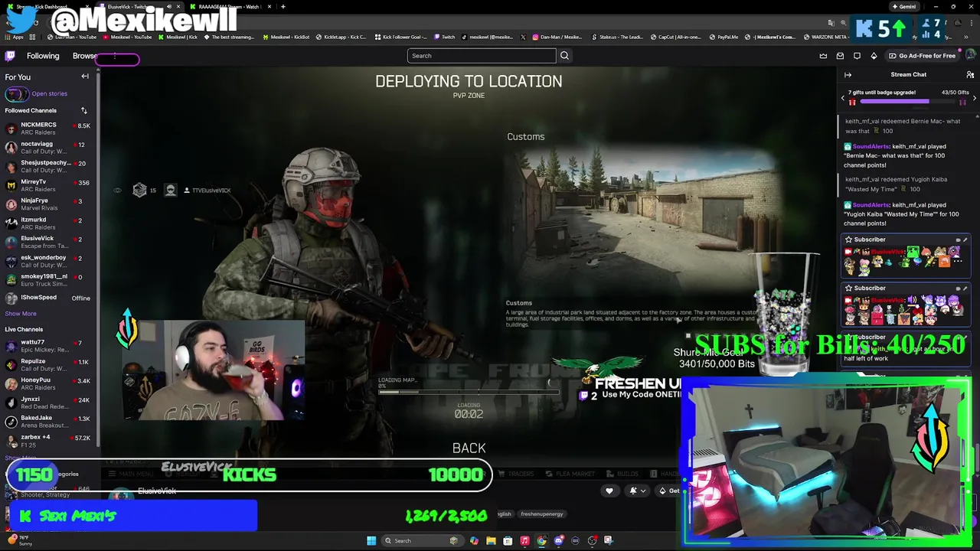Open a new browser tab
Image resolution: width=980 pixels, height=551 pixels.
283,7
